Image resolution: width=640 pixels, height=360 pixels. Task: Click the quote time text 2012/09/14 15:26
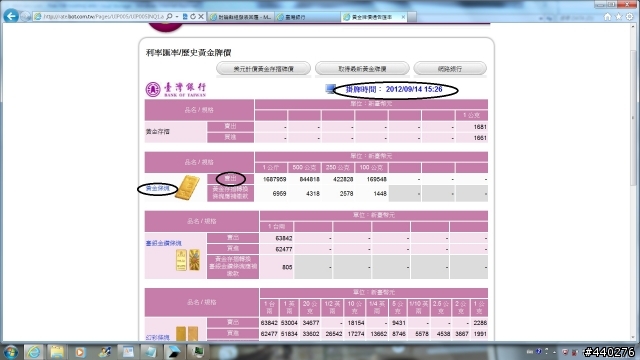click(x=414, y=89)
